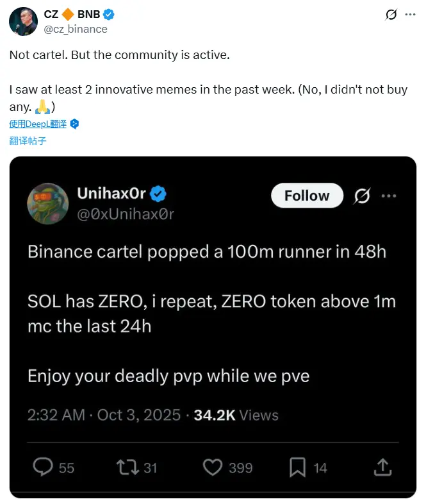Bookmark the quoted tweet
This screenshot has width=426, height=504.
coord(298,467)
